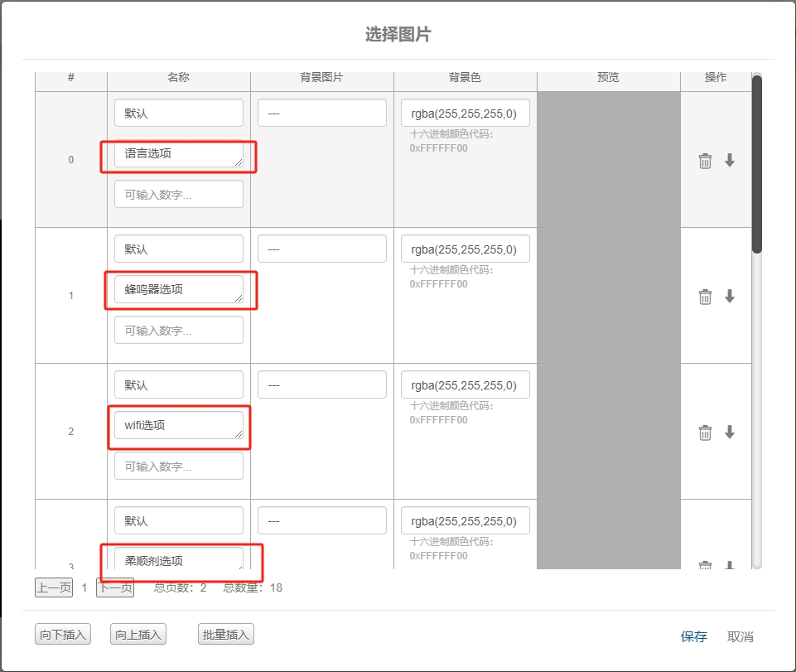Focus the 可输入数字 field in row 2
This screenshot has width=796, height=672.
(x=179, y=466)
